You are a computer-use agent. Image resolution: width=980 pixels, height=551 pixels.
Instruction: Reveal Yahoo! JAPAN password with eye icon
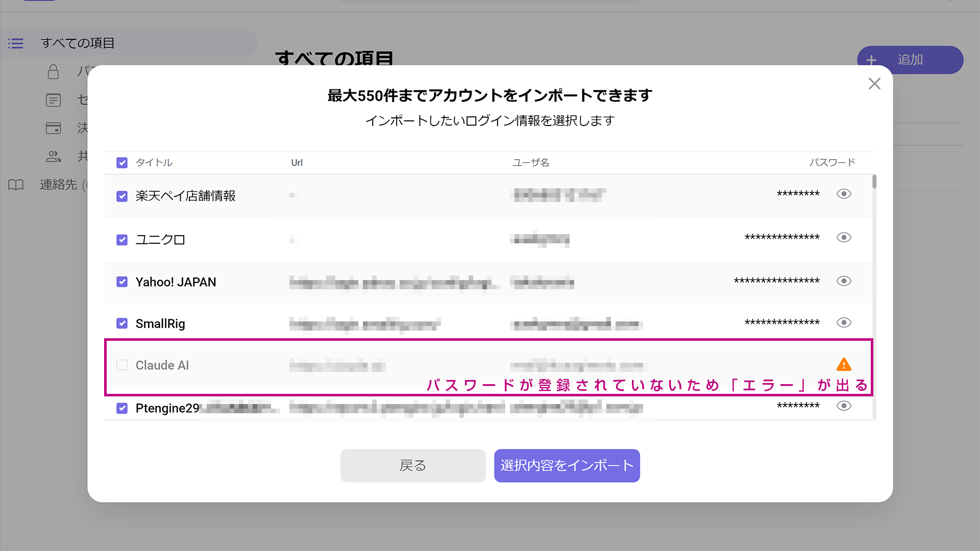tap(844, 281)
